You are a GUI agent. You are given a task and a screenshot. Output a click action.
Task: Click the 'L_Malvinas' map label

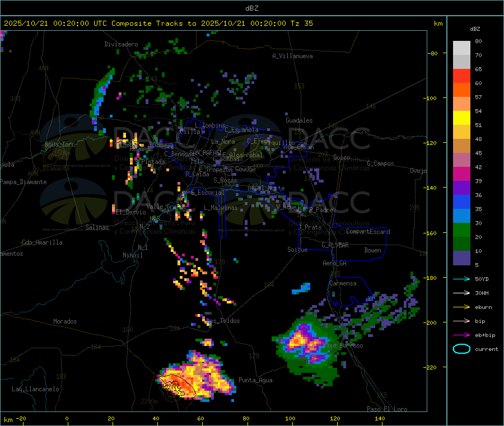(x=221, y=208)
